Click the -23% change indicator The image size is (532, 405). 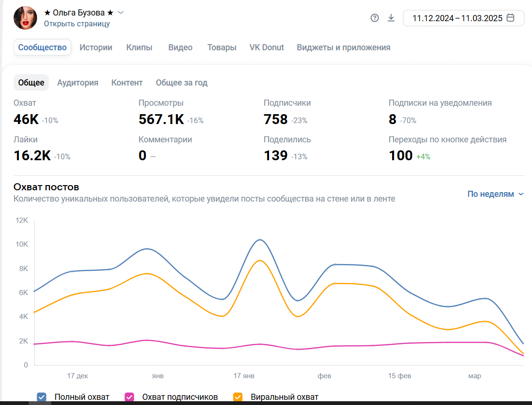(299, 121)
